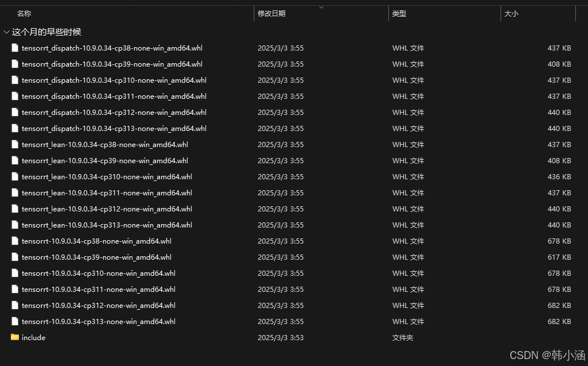Click 682 KB size of tensorrt cp313 wheel
588x366 pixels.
point(559,322)
